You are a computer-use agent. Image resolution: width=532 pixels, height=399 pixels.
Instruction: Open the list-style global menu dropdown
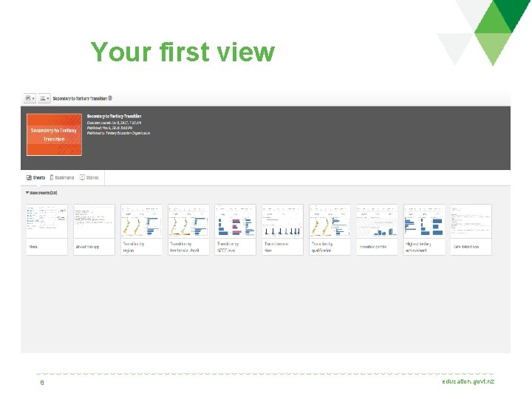[44, 98]
